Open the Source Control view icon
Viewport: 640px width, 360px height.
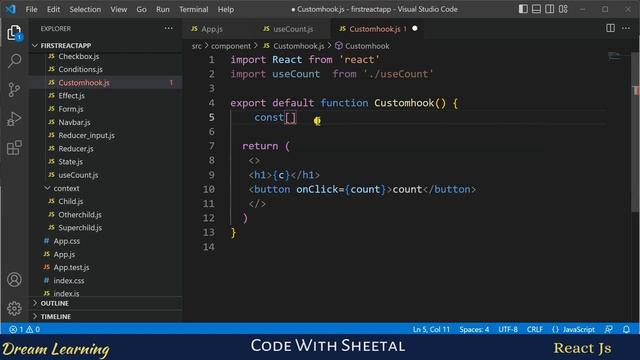point(14,89)
